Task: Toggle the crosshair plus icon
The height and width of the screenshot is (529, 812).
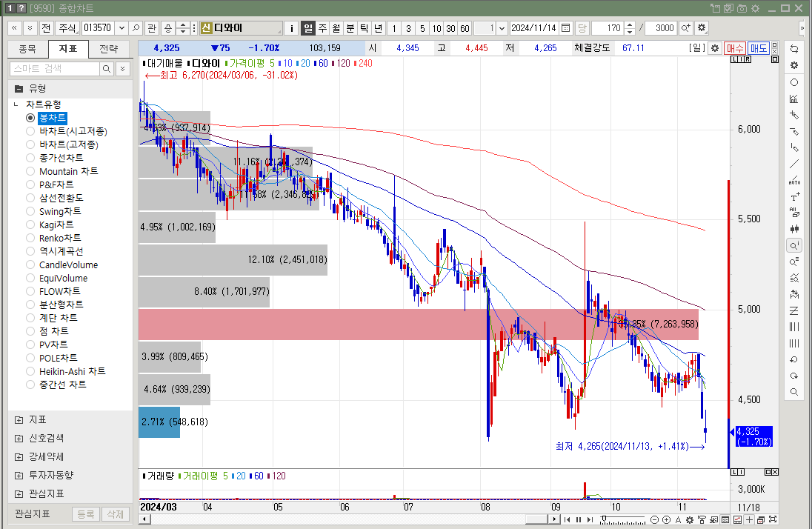Action: pos(749,519)
